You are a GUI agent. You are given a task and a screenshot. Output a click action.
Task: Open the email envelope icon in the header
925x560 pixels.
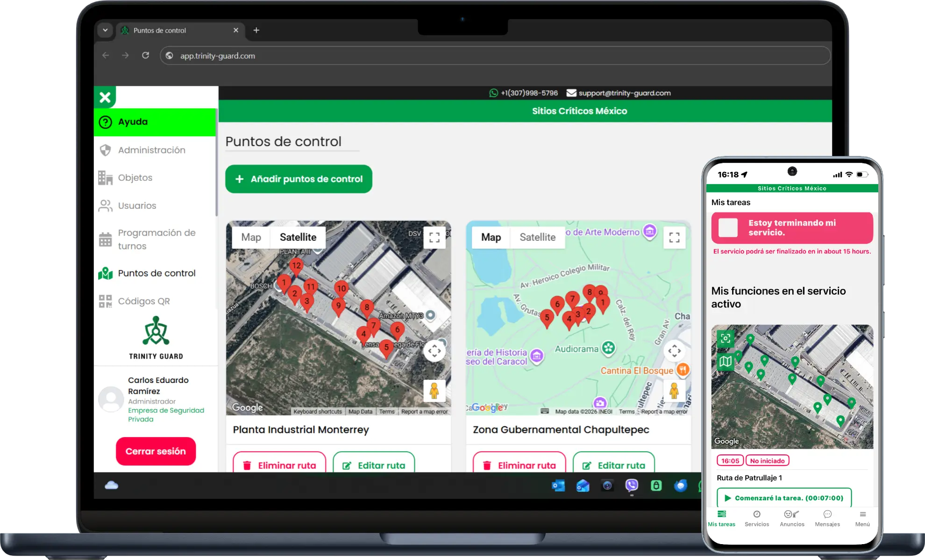570,92
